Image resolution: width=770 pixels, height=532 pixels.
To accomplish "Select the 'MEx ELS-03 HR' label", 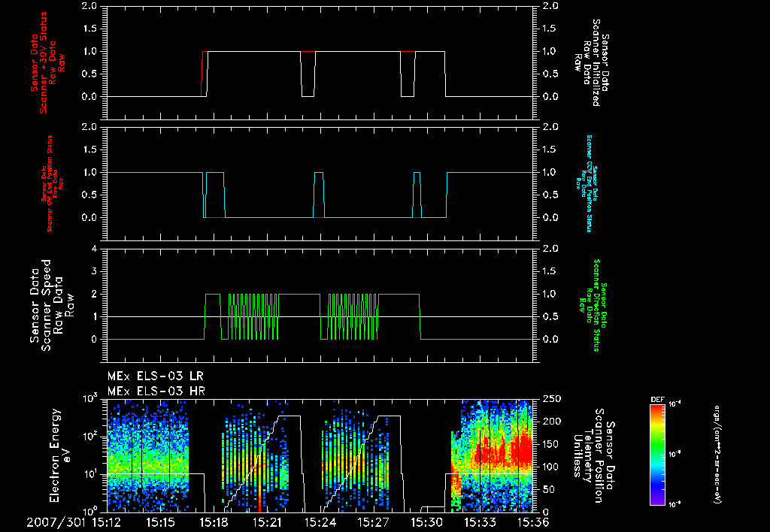I will 156,391.
